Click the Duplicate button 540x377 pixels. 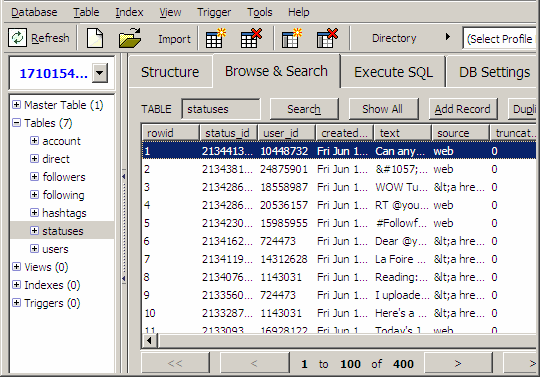point(523,109)
